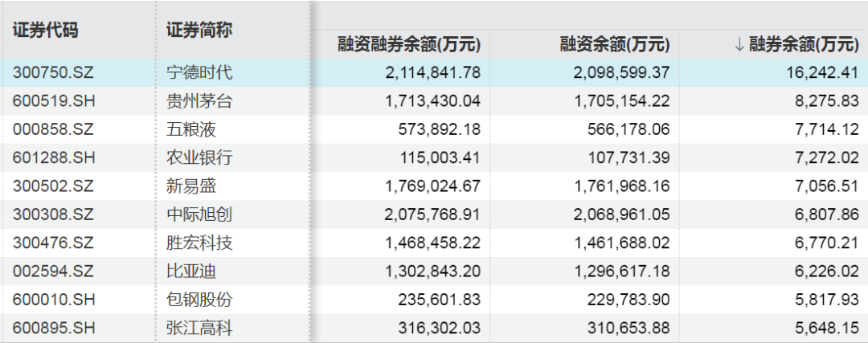Select stock code 600895.SH

(x=53, y=328)
